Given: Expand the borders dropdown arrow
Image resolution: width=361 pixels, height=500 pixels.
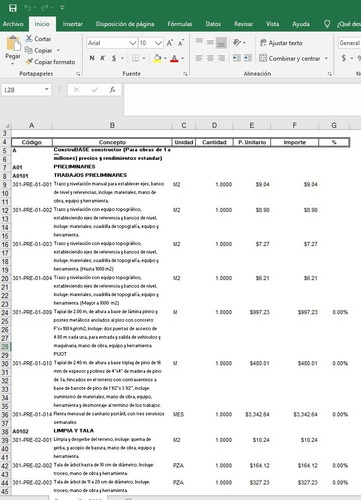Looking at the screenshot, I should point(144,58).
